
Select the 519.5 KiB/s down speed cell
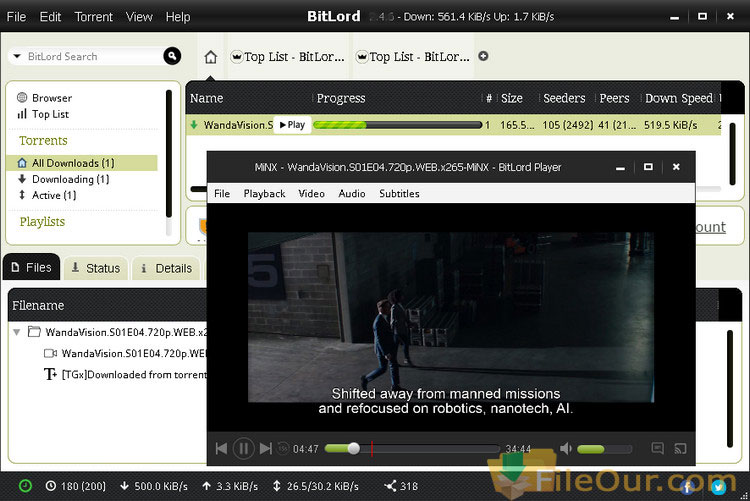[671, 125]
